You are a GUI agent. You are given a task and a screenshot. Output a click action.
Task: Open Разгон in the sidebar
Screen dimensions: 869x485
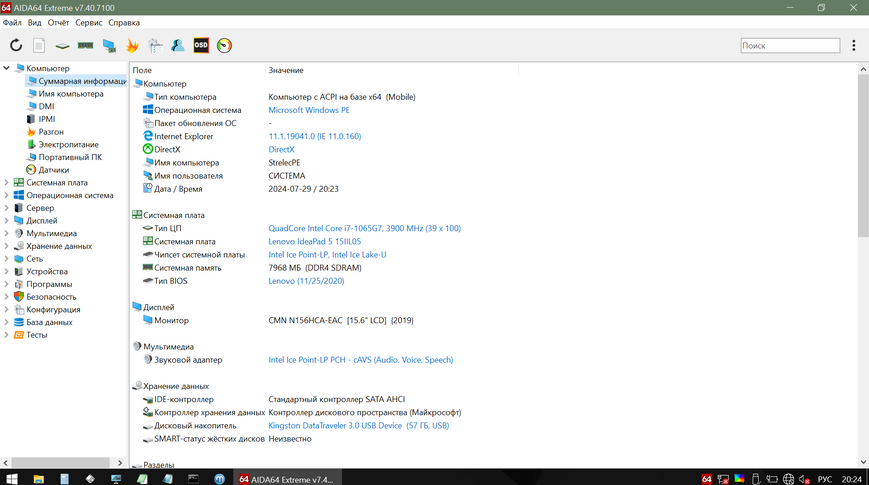click(x=51, y=132)
